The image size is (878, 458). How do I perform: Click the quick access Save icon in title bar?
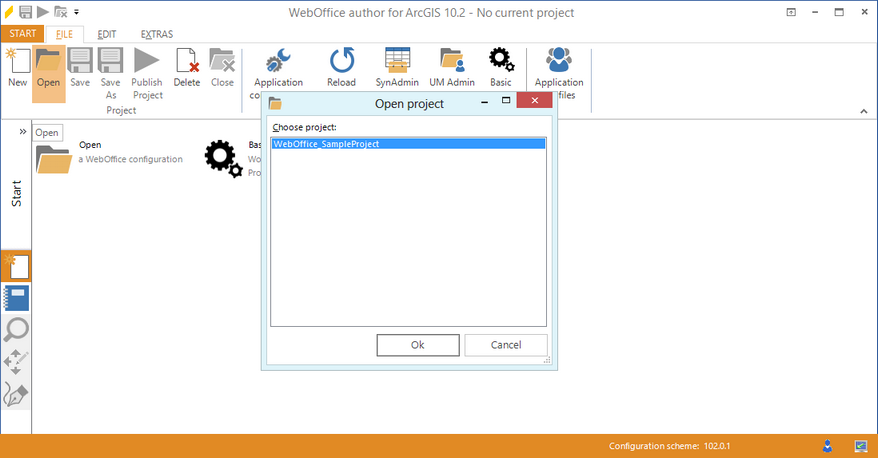click(26, 12)
